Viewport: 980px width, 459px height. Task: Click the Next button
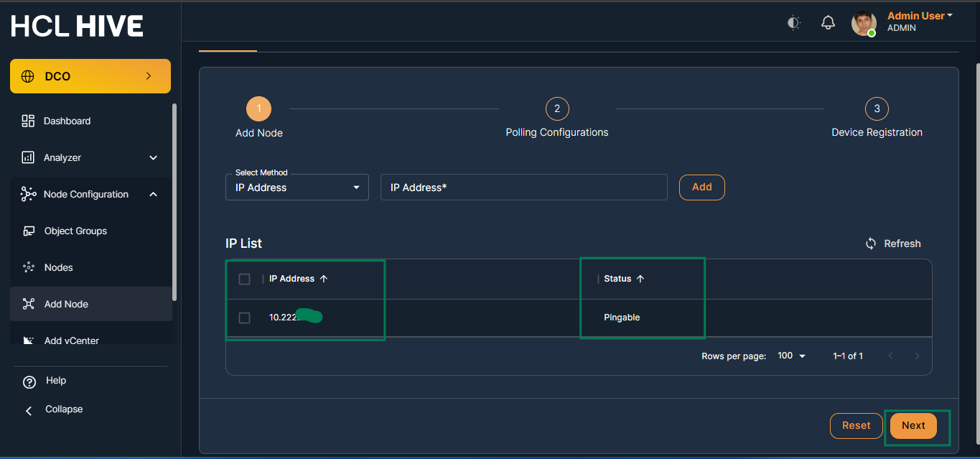(913, 425)
